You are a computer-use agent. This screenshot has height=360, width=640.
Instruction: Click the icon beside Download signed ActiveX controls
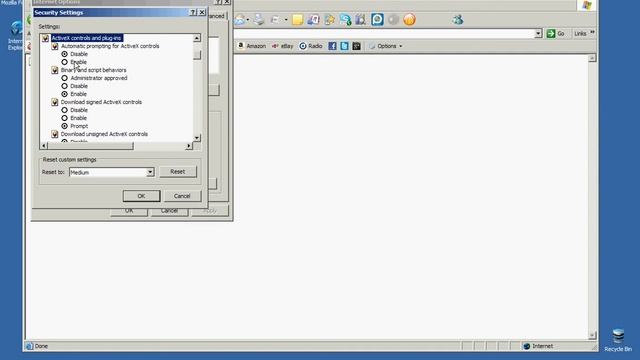click(55, 102)
